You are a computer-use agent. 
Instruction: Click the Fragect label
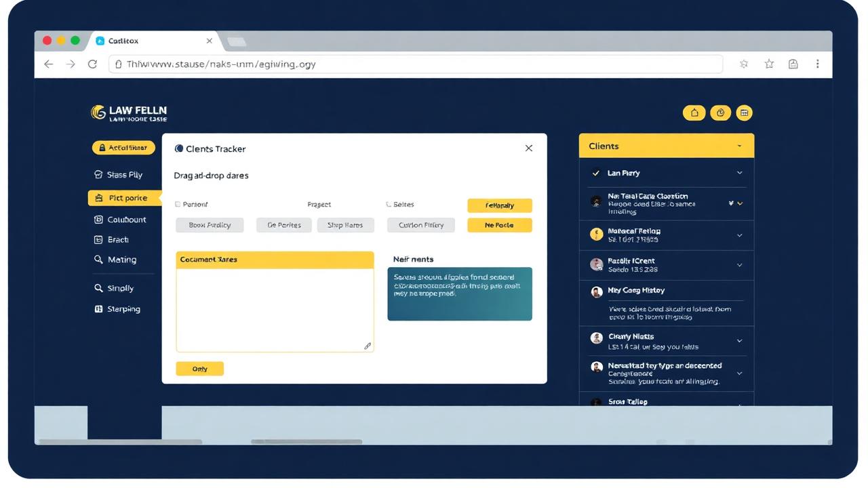click(x=319, y=204)
